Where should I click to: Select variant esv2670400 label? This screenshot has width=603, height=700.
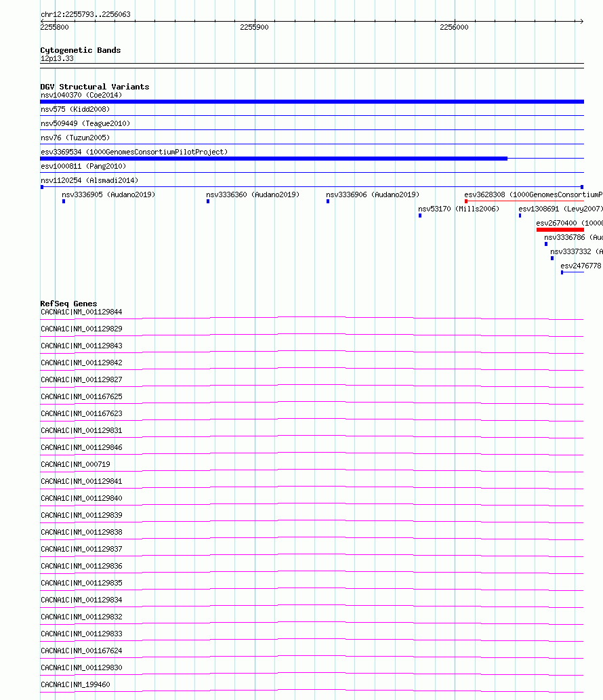click(570, 224)
